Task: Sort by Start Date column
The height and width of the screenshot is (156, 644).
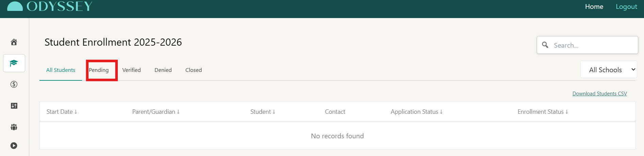Action: 62,112
